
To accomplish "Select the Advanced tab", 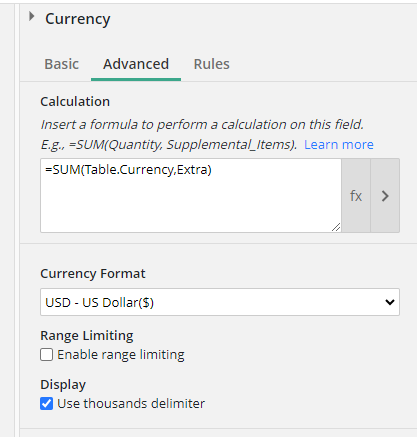I will (136, 64).
